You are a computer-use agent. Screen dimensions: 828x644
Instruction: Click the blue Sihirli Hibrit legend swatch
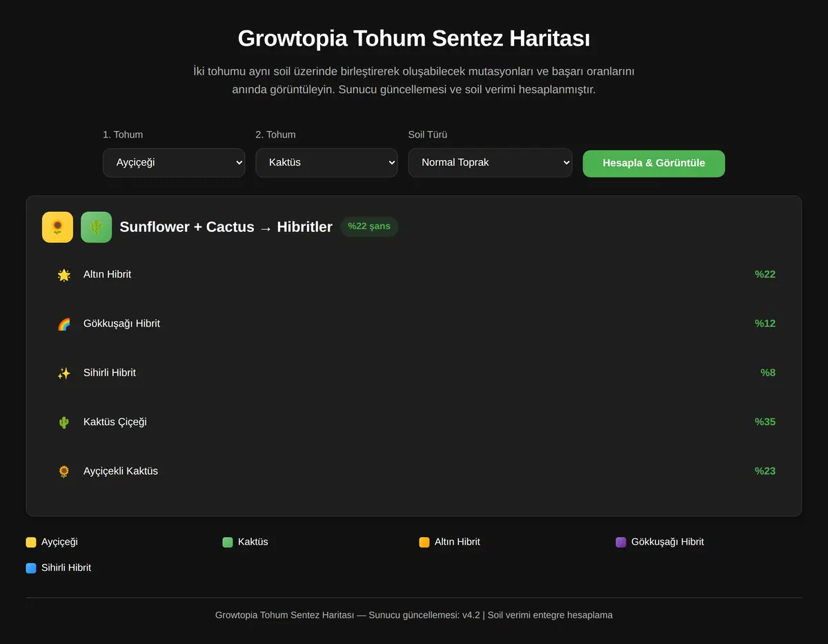pyautogui.click(x=31, y=568)
